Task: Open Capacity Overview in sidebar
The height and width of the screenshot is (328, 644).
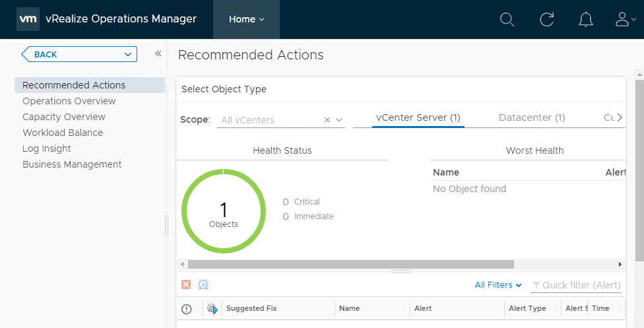Action: [x=64, y=117]
